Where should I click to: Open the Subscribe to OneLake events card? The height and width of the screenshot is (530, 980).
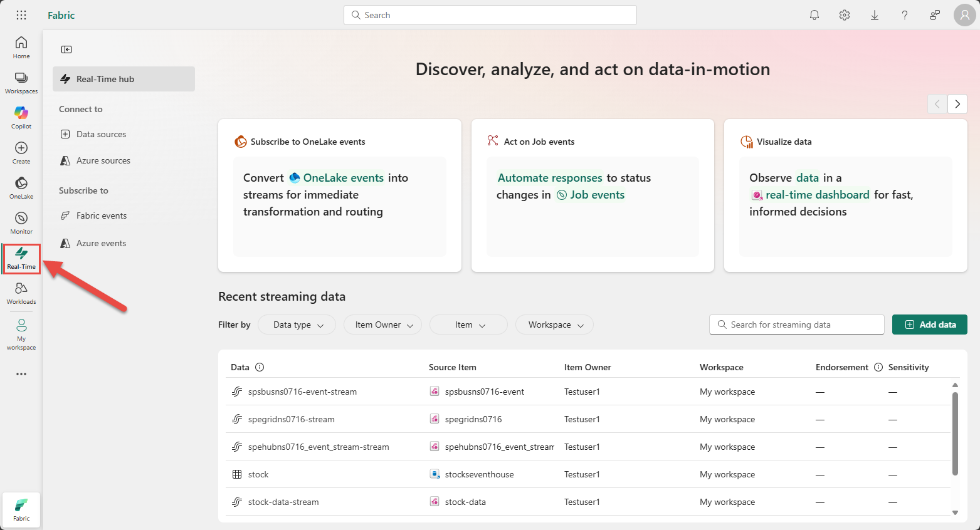pos(340,195)
